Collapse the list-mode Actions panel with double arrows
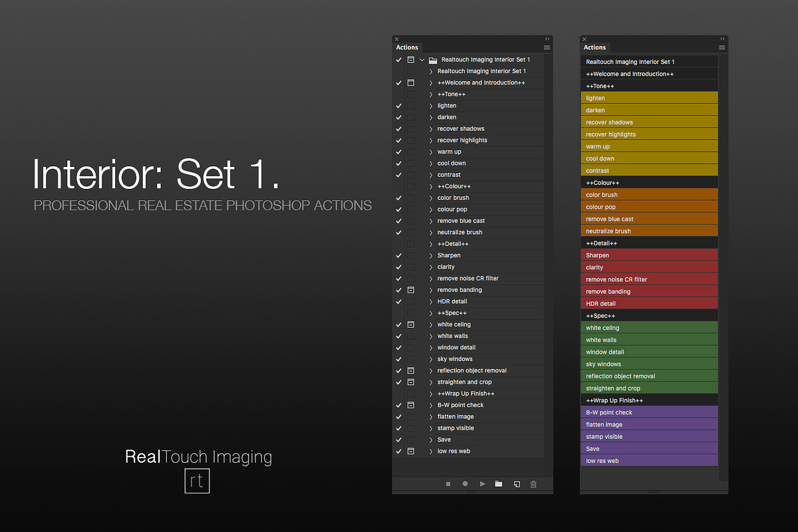 (547, 39)
